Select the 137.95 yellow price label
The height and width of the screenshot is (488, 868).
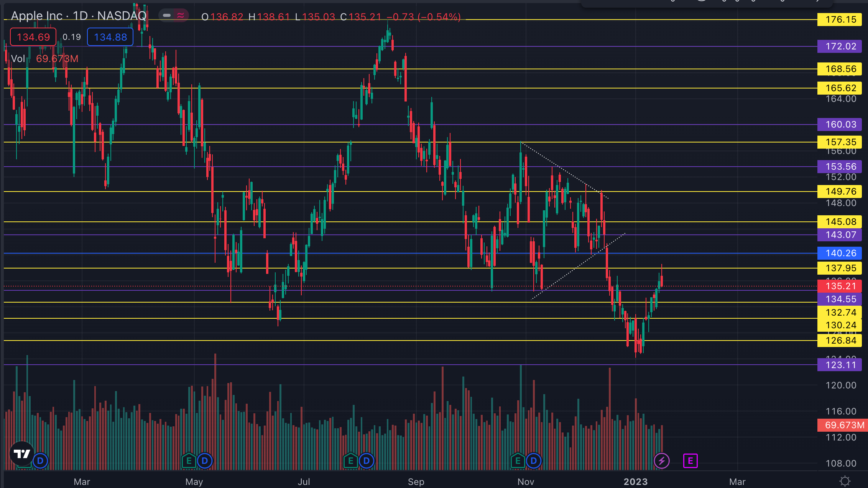(840, 268)
